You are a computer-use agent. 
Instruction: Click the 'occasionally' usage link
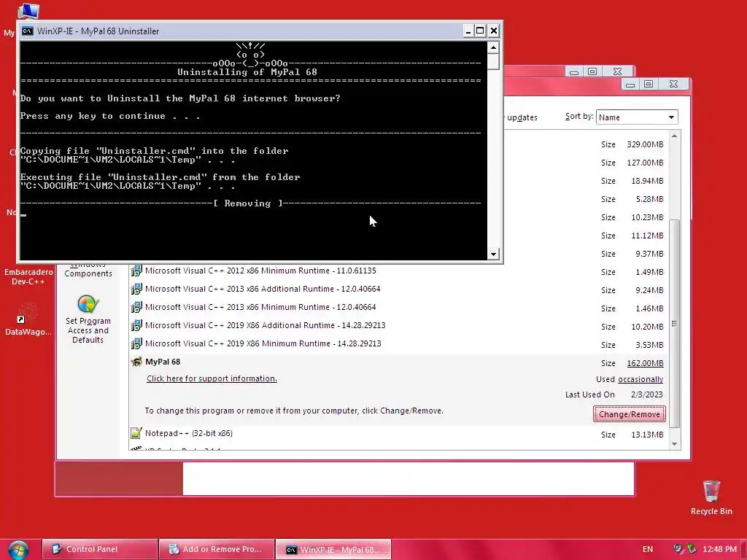click(x=640, y=379)
